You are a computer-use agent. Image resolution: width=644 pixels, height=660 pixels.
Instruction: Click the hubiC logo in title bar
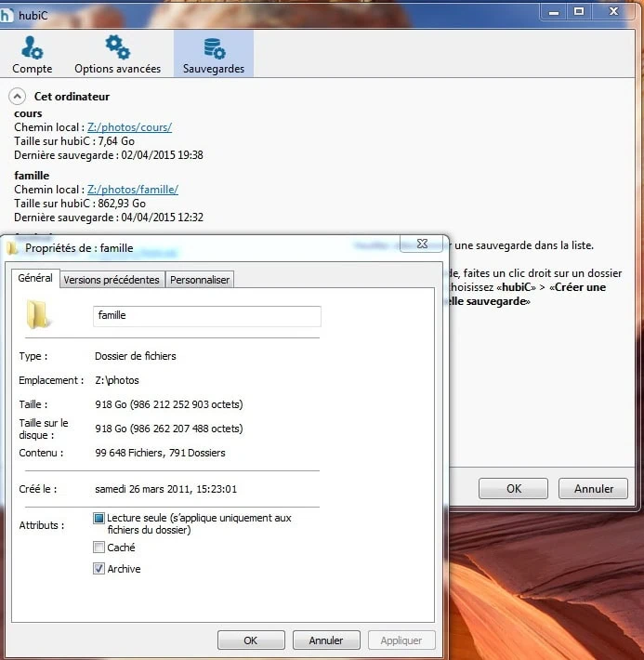pyautogui.click(x=8, y=11)
